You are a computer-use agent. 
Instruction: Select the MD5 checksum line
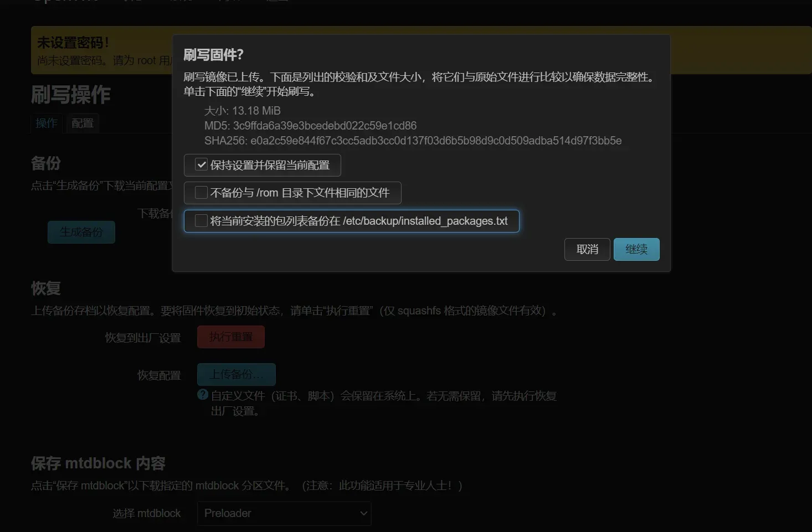point(310,126)
